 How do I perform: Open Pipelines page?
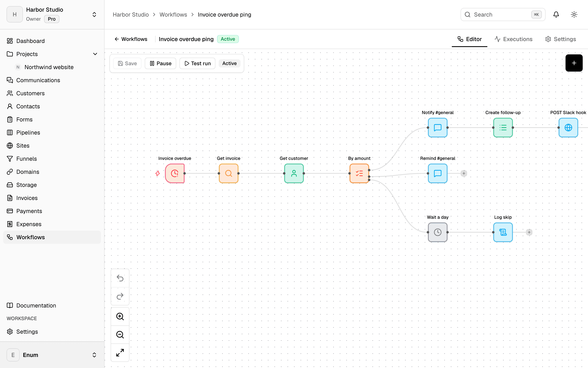[52, 133]
